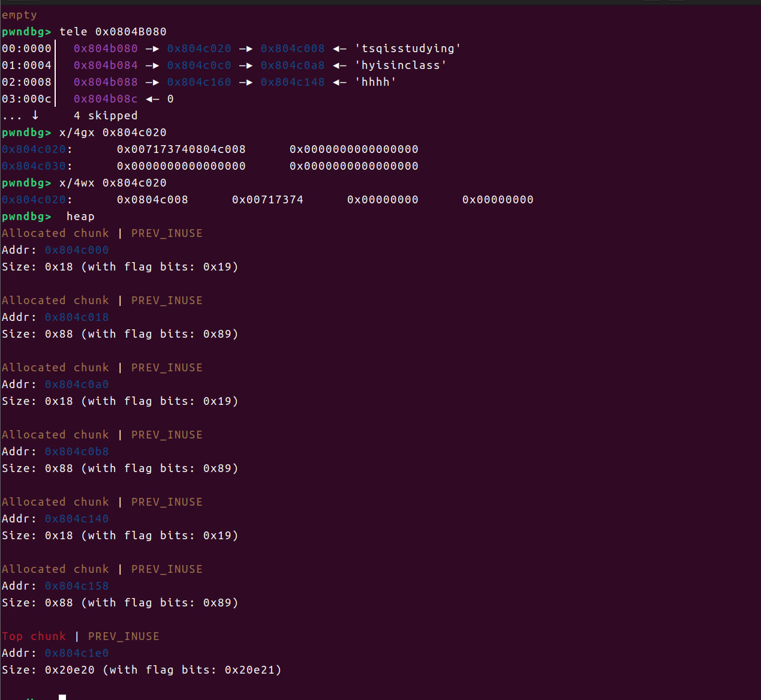
Task: Click heap chunk address 0x804c0b8
Action: 77,452
